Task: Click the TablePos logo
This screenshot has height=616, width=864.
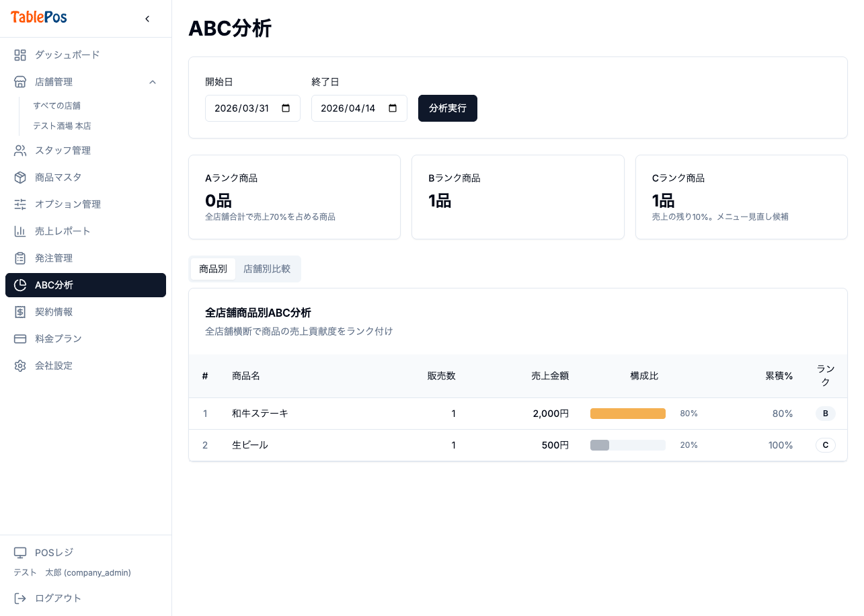Action: click(39, 17)
